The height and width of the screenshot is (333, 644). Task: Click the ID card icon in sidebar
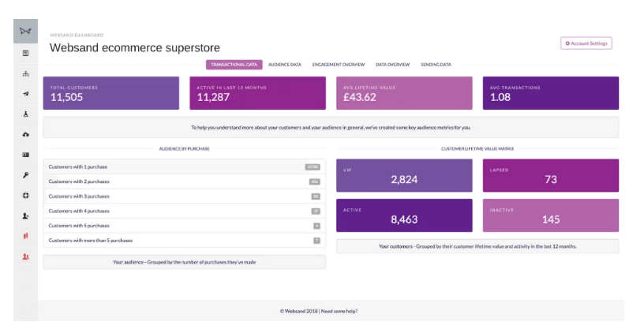(25, 155)
